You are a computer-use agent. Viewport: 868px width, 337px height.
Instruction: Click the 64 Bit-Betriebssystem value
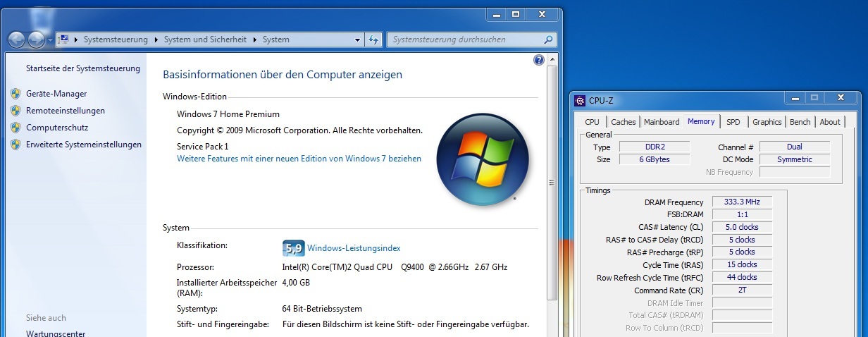(322, 309)
